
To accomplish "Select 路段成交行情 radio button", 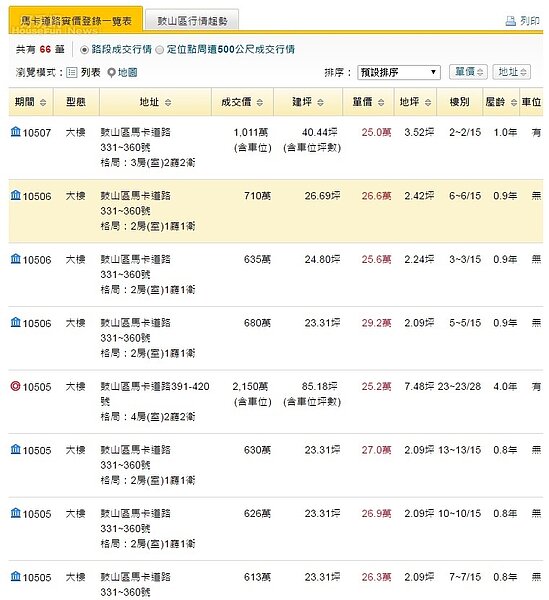I will 84,50.
